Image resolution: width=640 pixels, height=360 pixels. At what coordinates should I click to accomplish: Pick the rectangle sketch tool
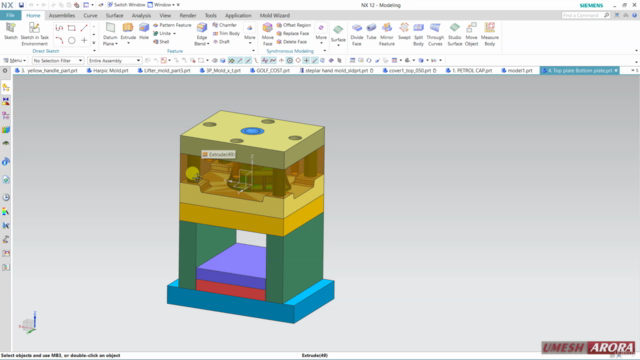click(71, 28)
